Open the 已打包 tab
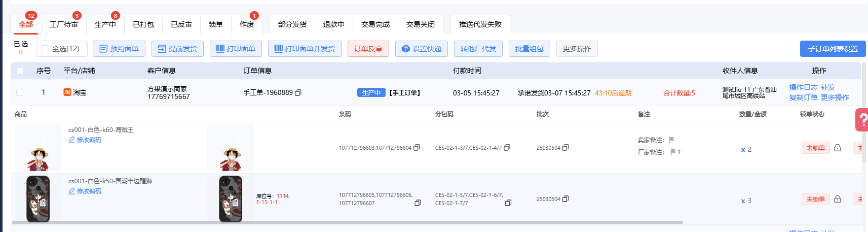Image resolution: width=868 pixels, height=232 pixels. [143, 24]
